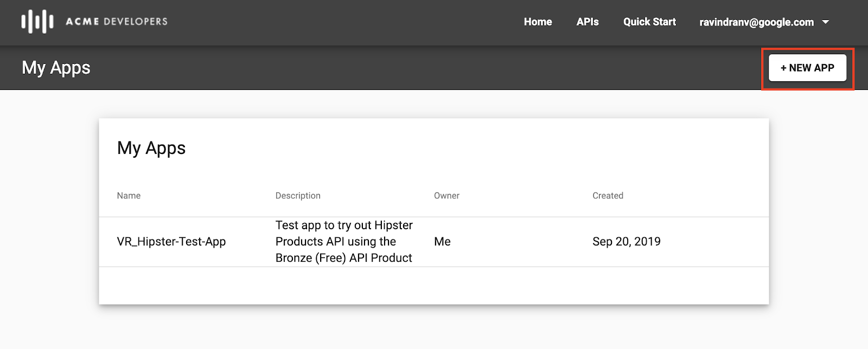Open the APIs nav item
This screenshot has width=868, height=349.
click(588, 22)
